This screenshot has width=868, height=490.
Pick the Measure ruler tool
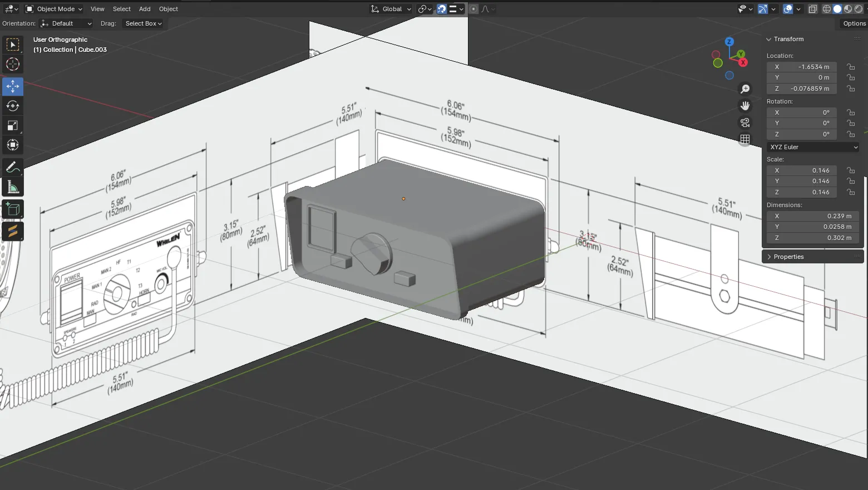click(x=13, y=187)
